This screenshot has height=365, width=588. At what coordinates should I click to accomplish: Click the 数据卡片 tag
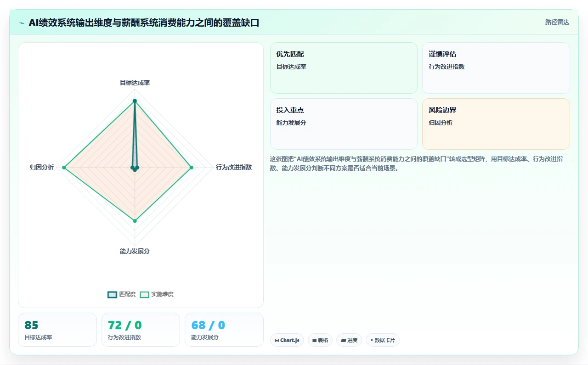pyautogui.click(x=383, y=340)
